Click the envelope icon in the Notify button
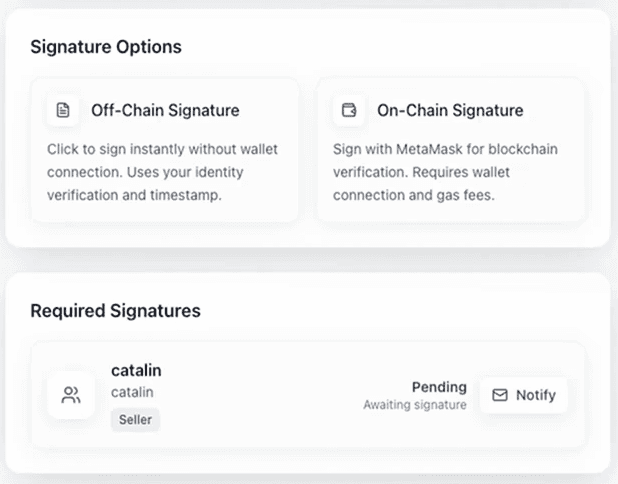 (x=499, y=395)
